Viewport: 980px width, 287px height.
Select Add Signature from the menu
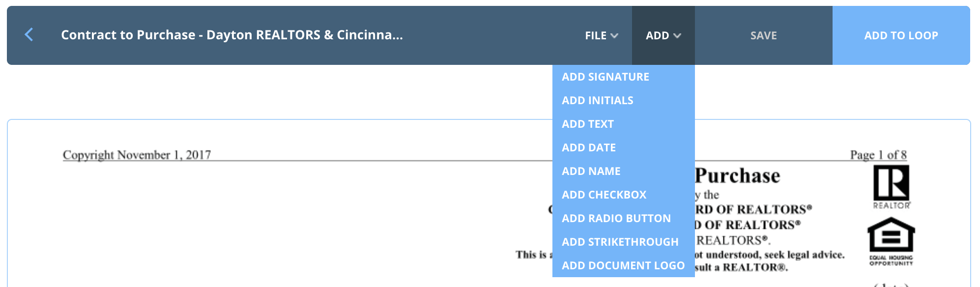(605, 76)
